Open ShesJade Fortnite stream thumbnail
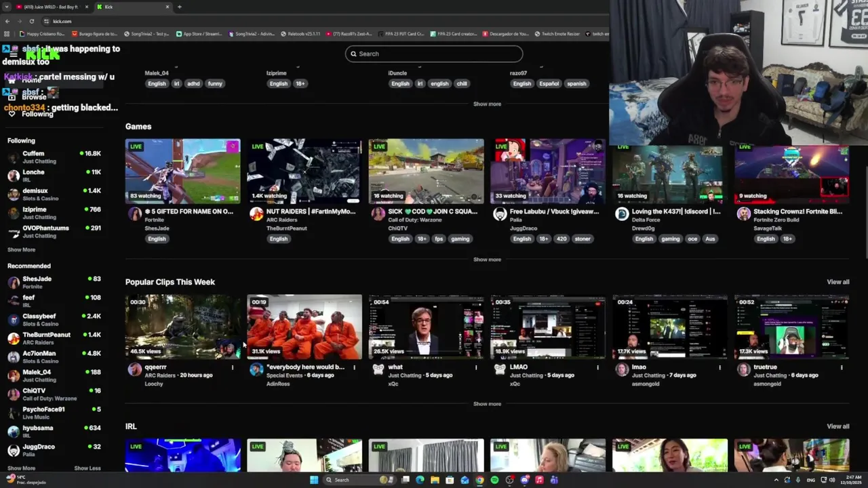This screenshot has height=488, width=868. [x=182, y=171]
